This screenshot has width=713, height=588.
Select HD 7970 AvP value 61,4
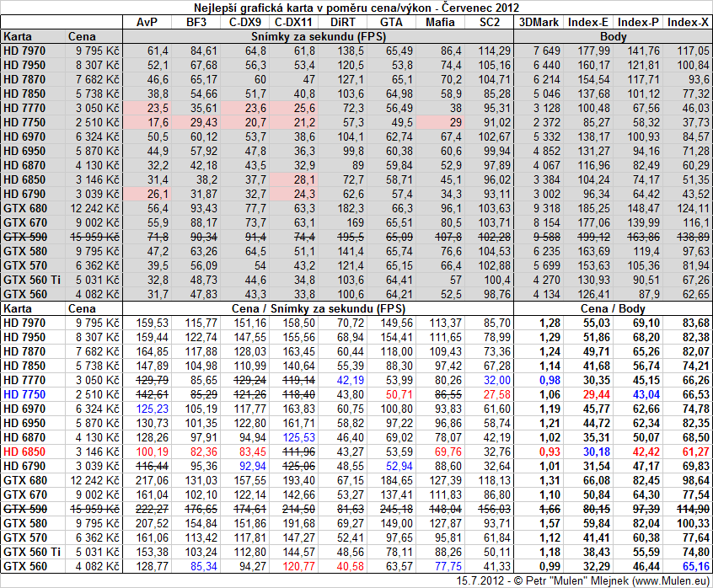[x=158, y=51]
